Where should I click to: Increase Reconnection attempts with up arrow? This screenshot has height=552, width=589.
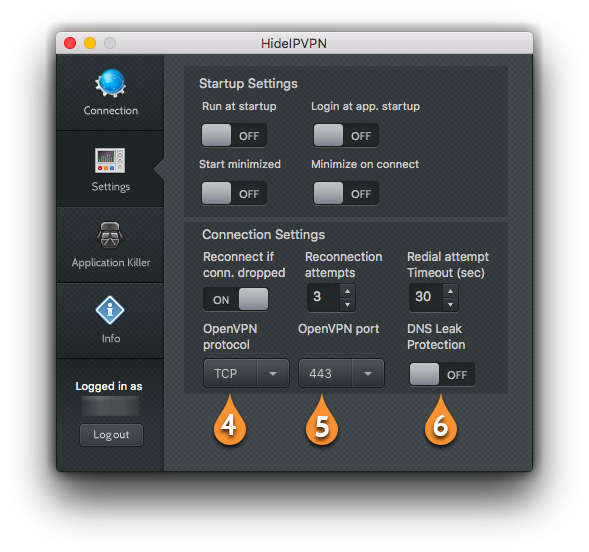pyautogui.click(x=347, y=291)
